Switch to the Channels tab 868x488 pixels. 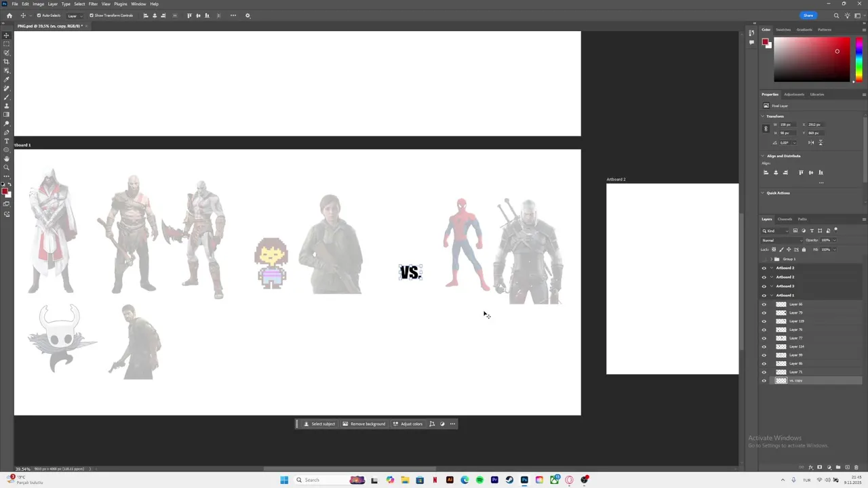pos(785,219)
